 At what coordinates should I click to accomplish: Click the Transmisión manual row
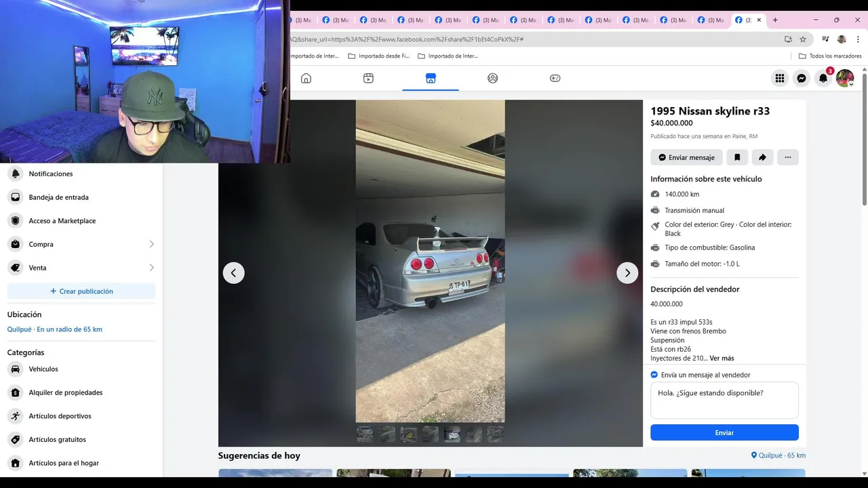[724, 210]
